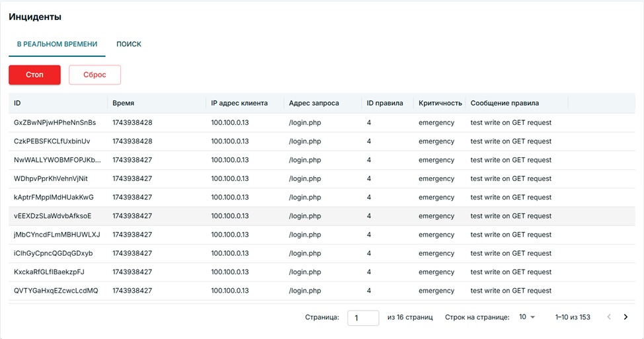Sort by Критичность column header

click(x=440, y=103)
